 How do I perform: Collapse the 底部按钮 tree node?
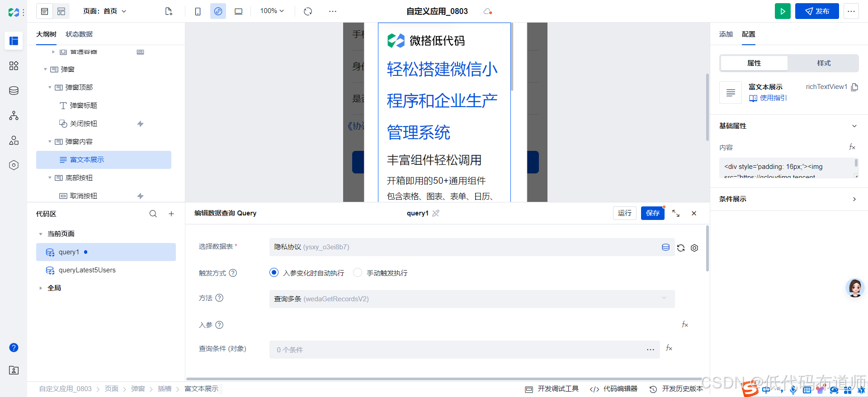point(50,178)
